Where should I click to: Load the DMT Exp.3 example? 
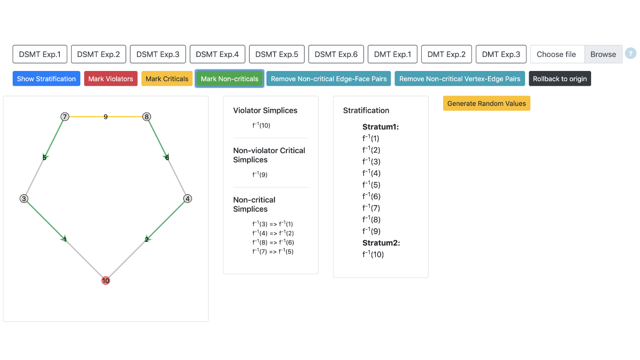[501, 54]
